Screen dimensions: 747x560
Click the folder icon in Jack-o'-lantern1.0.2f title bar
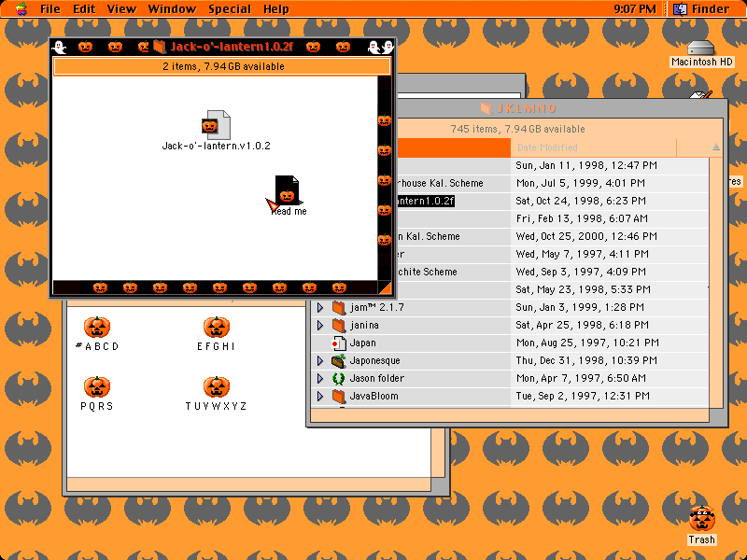pos(159,47)
